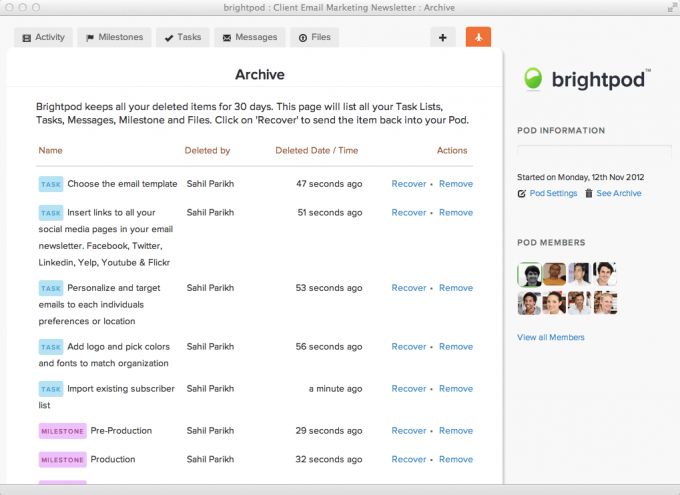
Task: Select fourth pod member avatar in top row
Action: pyautogui.click(x=605, y=274)
